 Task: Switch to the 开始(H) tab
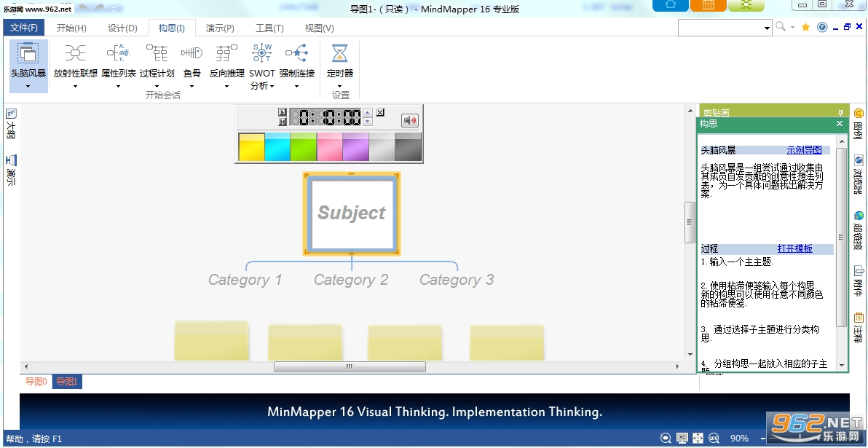pyautogui.click(x=71, y=28)
